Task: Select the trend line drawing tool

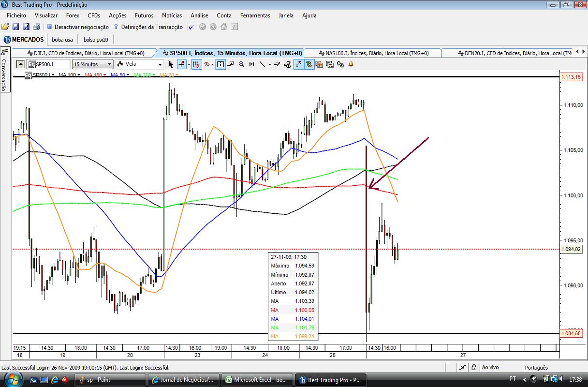Action: [263, 64]
